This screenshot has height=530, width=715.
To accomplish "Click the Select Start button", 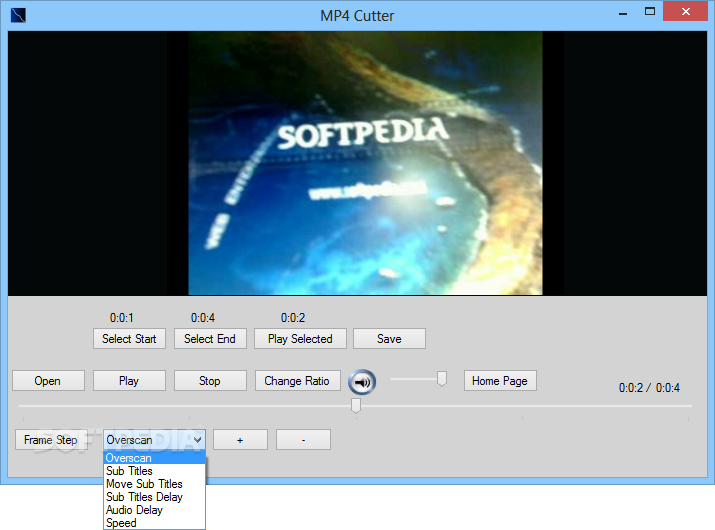I will (x=130, y=339).
